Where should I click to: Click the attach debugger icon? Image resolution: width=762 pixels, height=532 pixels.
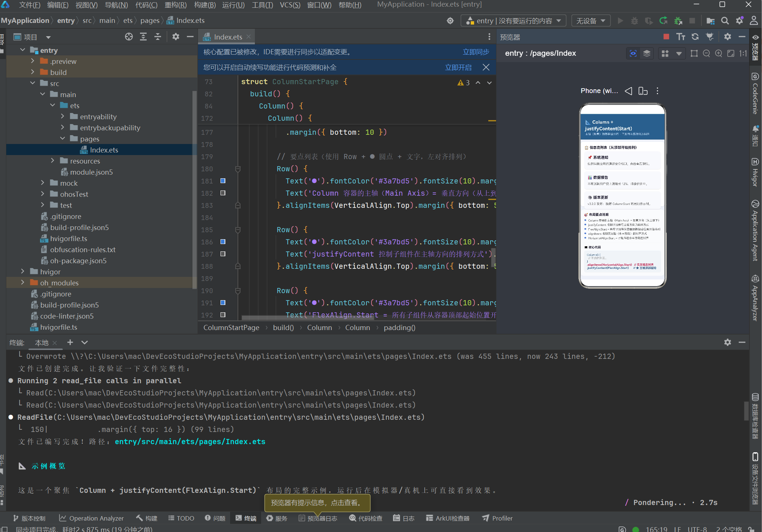678,21
